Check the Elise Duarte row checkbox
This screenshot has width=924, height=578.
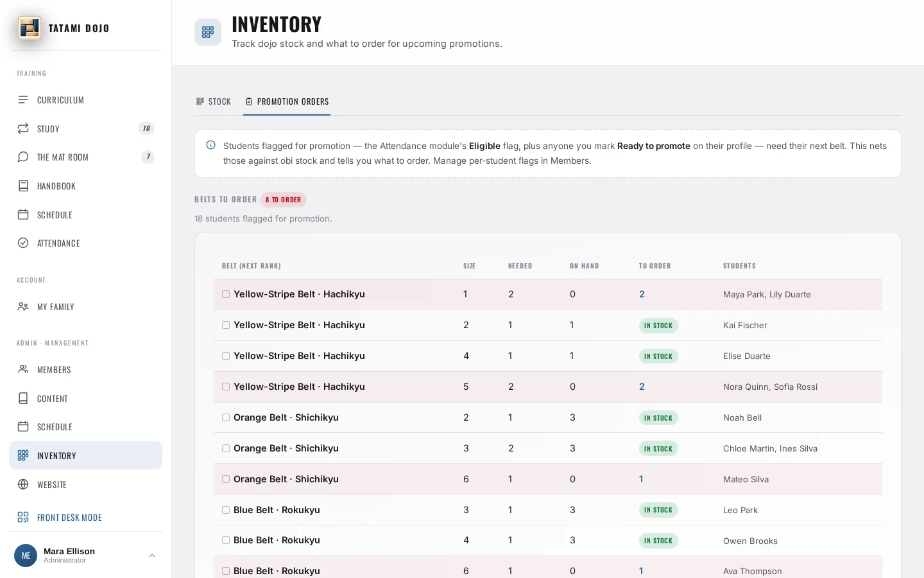[226, 356]
